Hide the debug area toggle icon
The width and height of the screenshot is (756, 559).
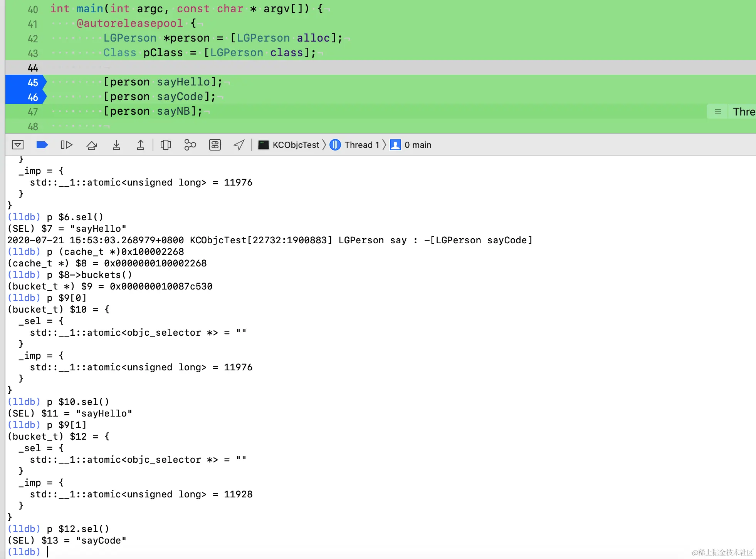coord(18,145)
